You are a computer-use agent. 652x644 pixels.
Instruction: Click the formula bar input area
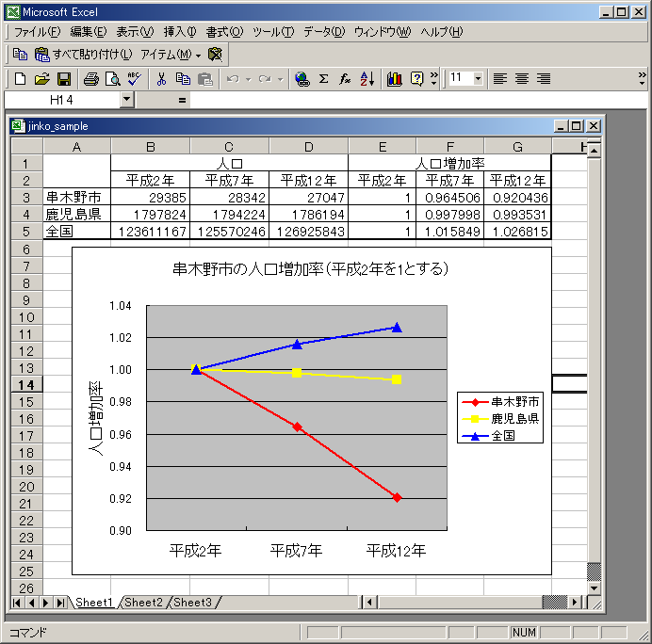pos(418,100)
